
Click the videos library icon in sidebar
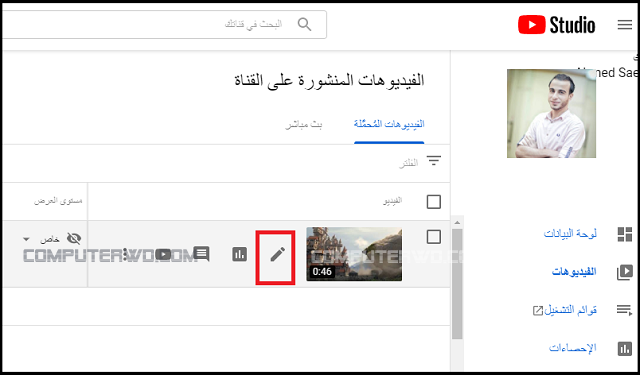pyautogui.click(x=624, y=272)
